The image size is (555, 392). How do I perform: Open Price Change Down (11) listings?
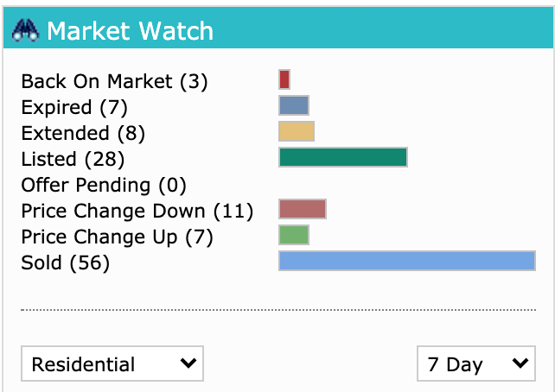[x=137, y=211]
